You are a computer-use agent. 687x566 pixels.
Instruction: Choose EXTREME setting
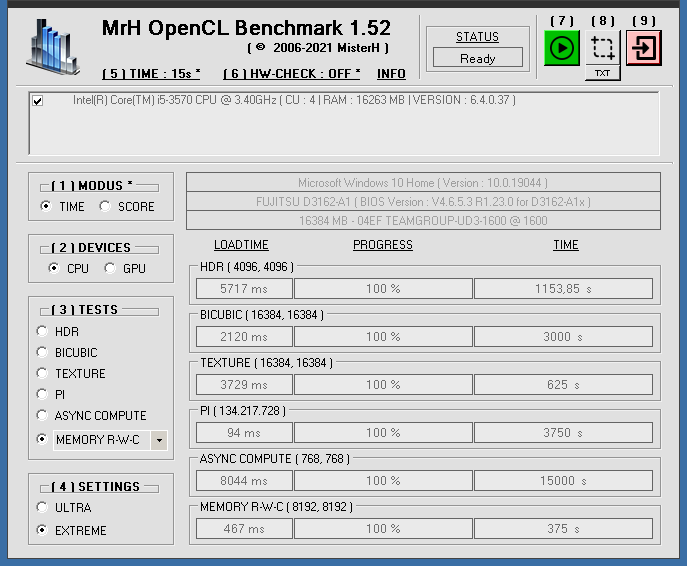point(42,530)
